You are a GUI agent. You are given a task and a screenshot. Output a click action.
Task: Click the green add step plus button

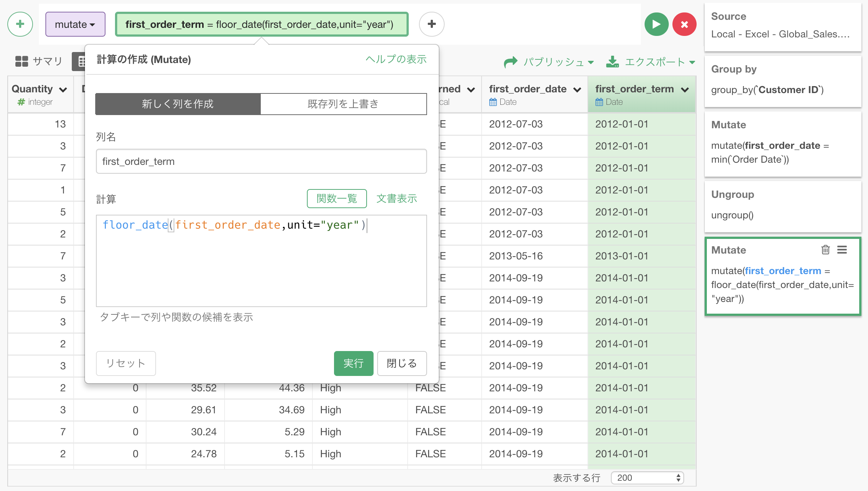pyautogui.click(x=20, y=24)
